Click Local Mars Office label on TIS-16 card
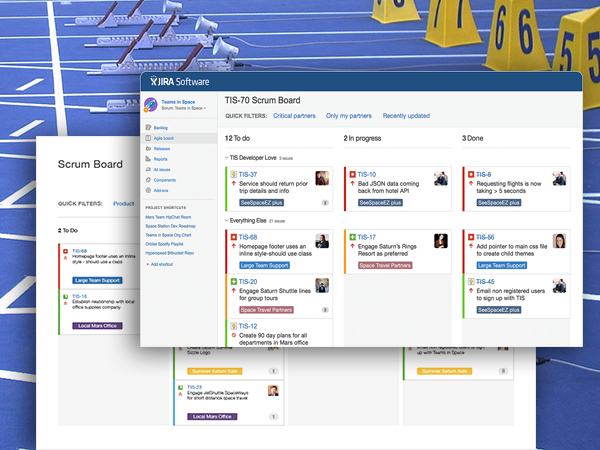 pyautogui.click(x=97, y=326)
